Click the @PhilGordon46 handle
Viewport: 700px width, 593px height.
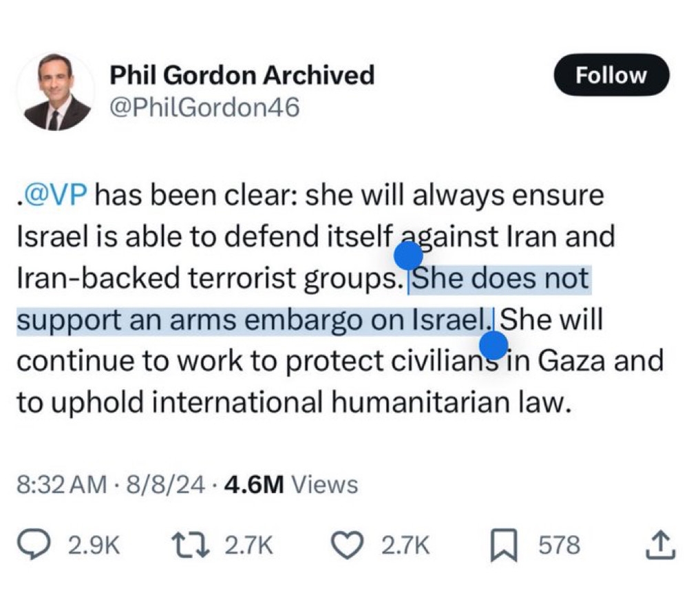[x=204, y=107]
